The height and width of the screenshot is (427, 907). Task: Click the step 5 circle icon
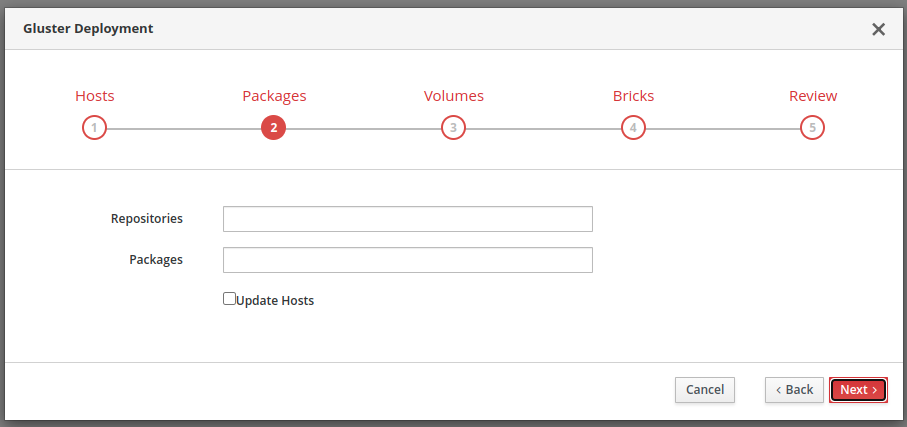click(x=812, y=128)
